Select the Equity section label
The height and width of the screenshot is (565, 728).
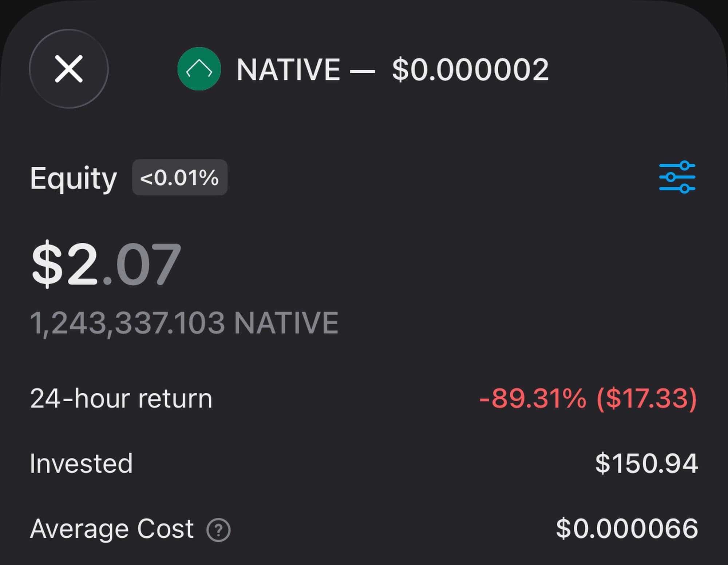74,178
